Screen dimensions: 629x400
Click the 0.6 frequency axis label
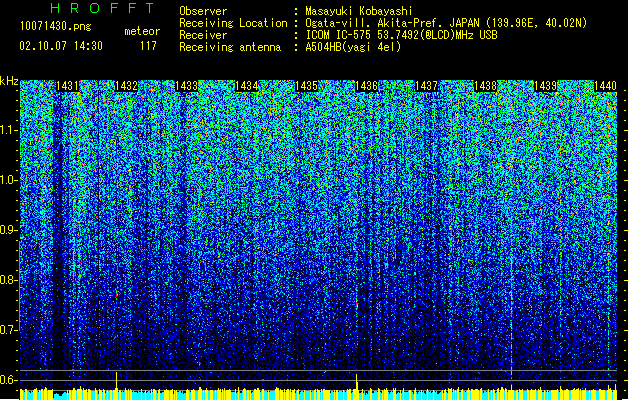[8, 380]
